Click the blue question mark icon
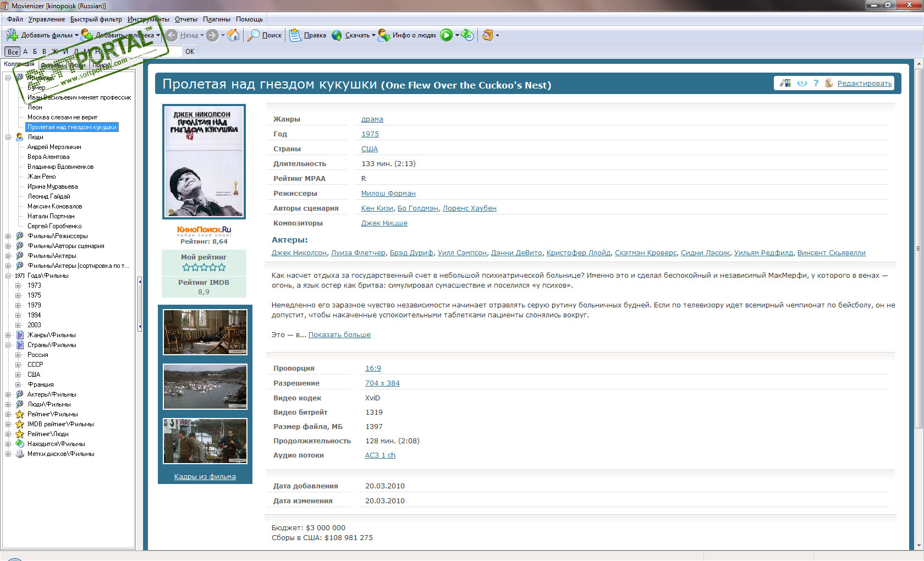The image size is (924, 561). point(816,83)
